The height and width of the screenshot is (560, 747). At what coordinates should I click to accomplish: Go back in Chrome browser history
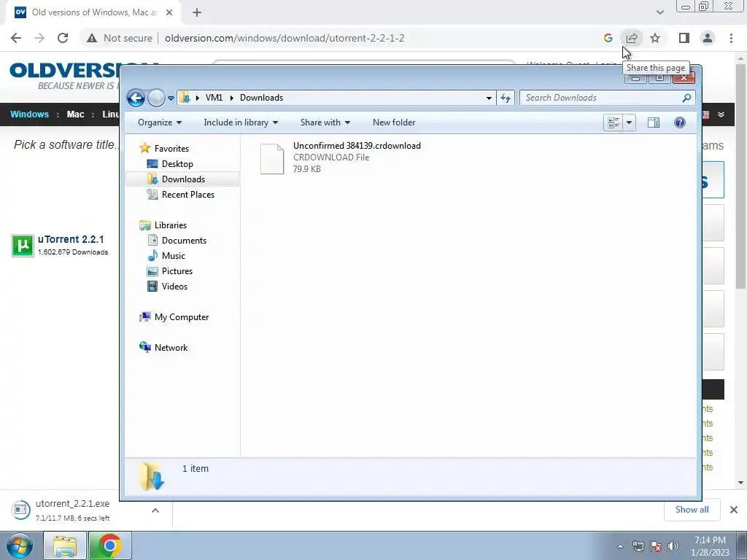click(16, 38)
